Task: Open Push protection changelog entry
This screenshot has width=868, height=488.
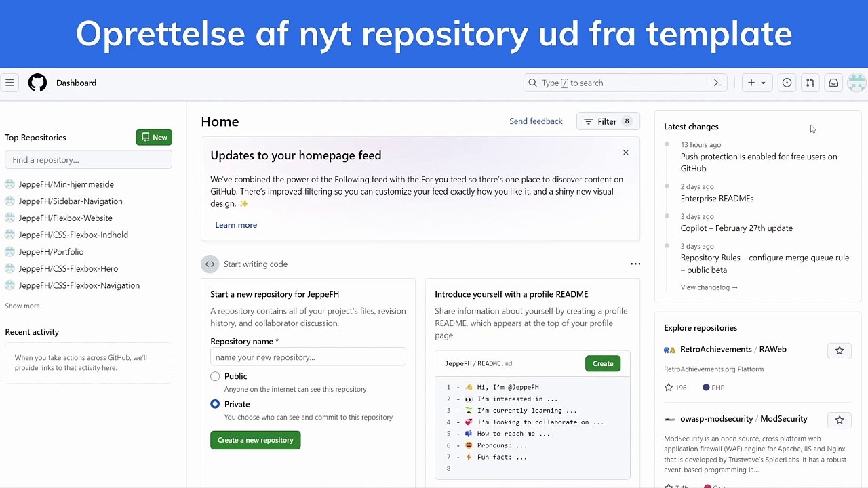Action: point(759,163)
